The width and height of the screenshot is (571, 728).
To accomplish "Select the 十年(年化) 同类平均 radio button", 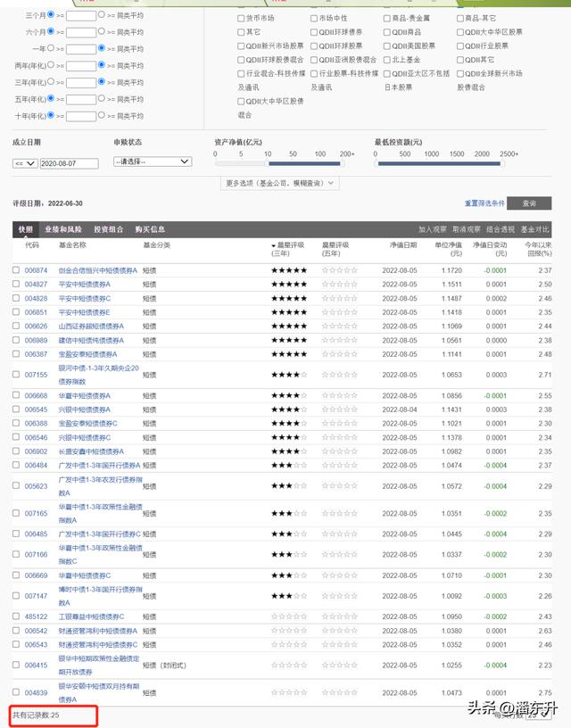I will coord(101,115).
